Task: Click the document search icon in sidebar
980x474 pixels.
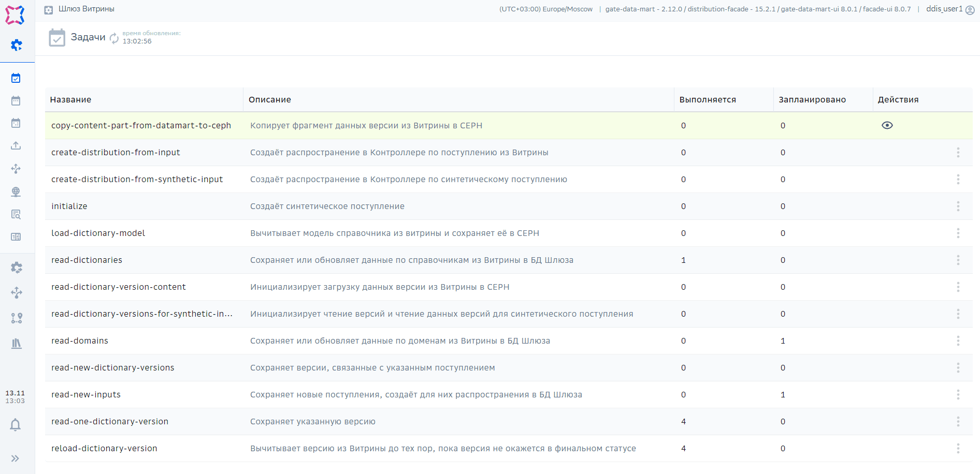Action: coord(16,214)
